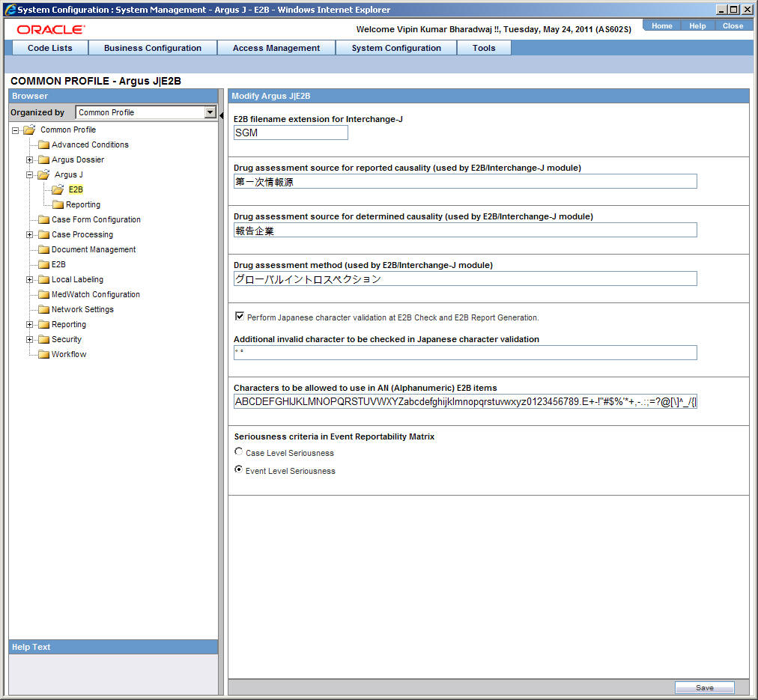Maximize the Internet Explorer window
The width and height of the screenshot is (758, 700).
(x=734, y=10)
